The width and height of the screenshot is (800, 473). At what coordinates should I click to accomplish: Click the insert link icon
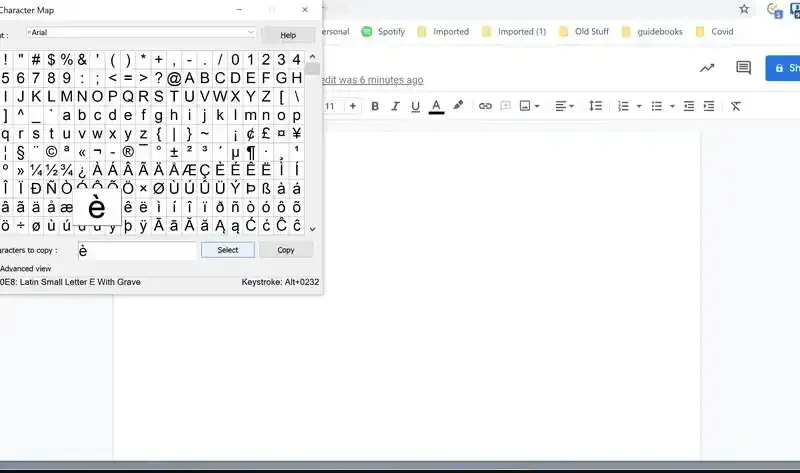click(486, 106)
